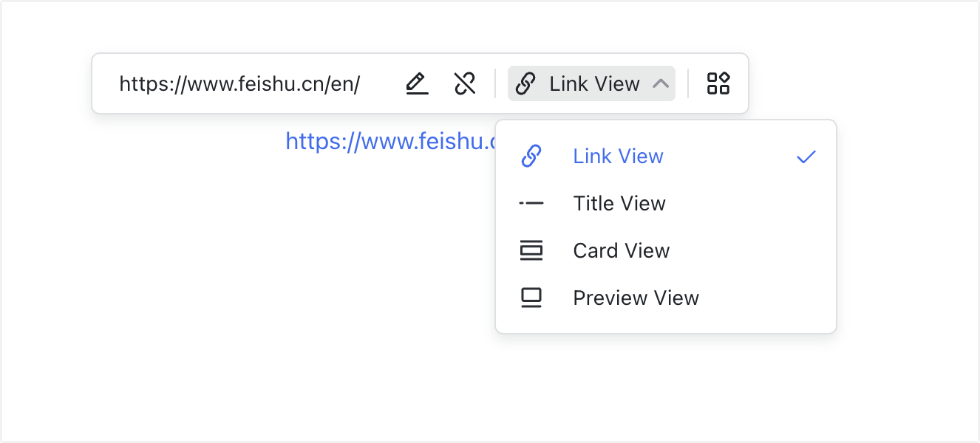Viewport: 980px width, 443px height.
Task: Click the link chain icon beside Link View
Action: 526,83
